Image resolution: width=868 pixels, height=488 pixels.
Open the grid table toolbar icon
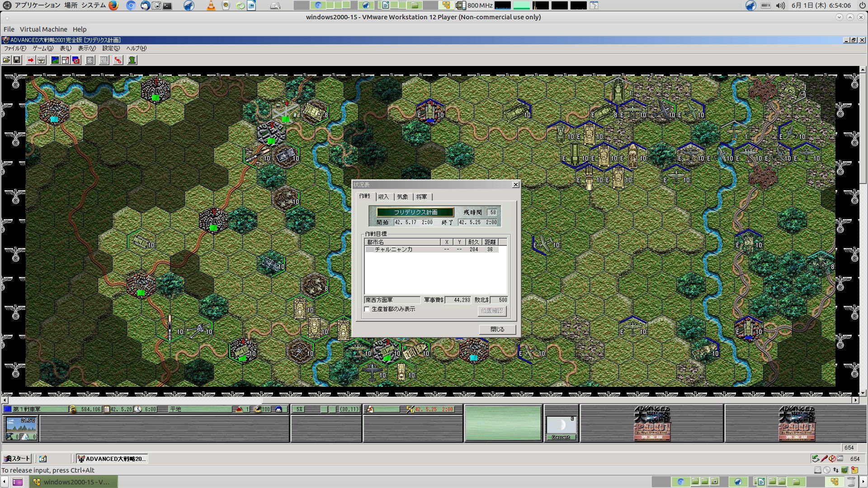click(90, 60)
